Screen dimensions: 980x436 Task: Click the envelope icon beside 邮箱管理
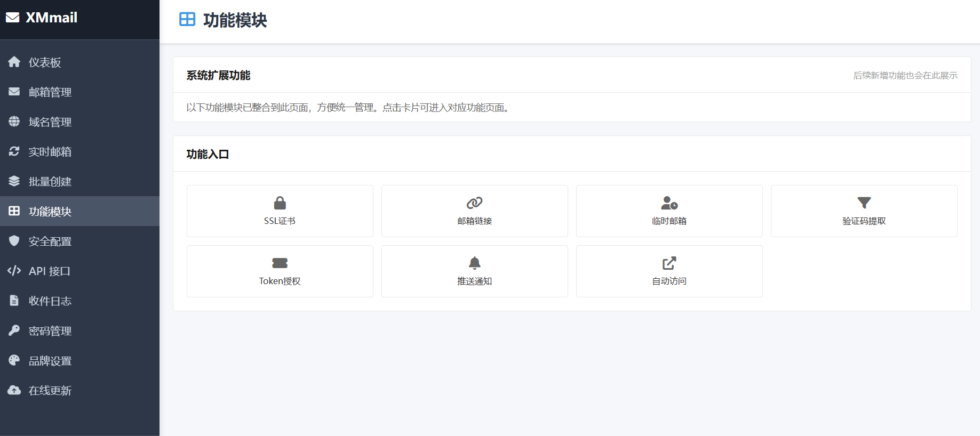[14, 92]
